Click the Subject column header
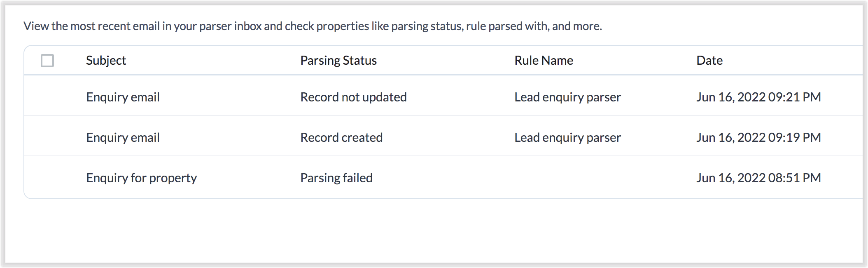Screen dimensions: 868x268 point(106,61)
